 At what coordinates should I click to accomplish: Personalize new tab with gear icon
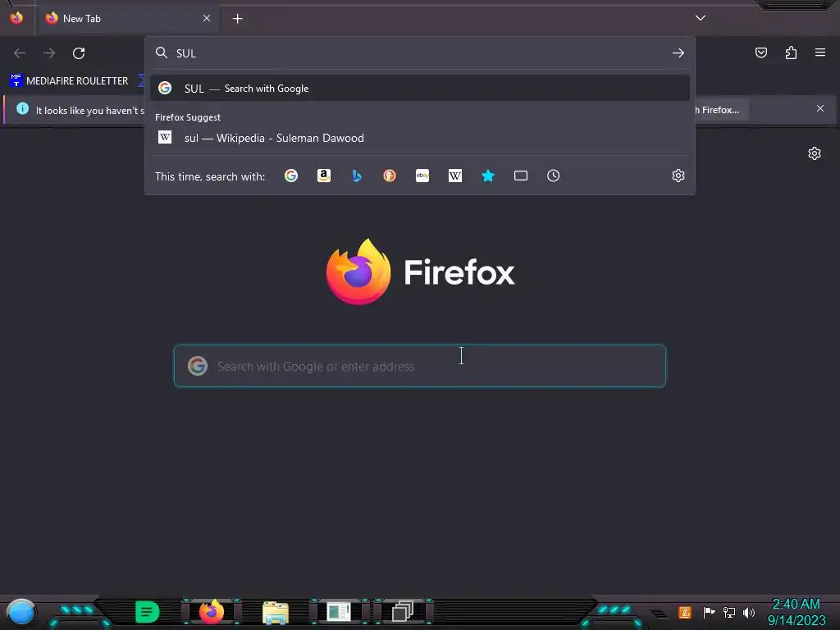point(815,153)
